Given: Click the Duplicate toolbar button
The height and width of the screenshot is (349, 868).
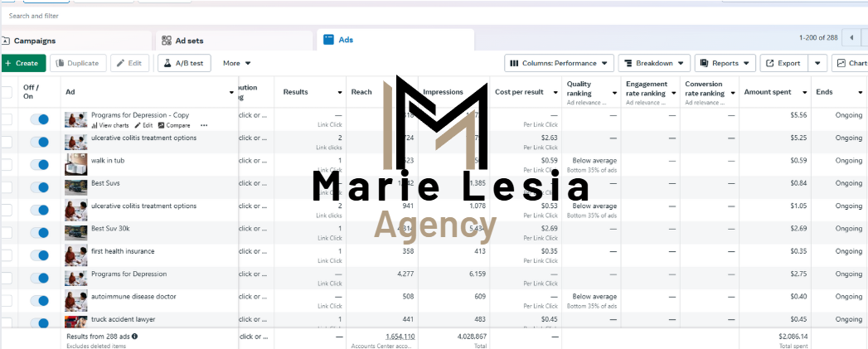Looking at the screenshot, I should click(78, 63).
